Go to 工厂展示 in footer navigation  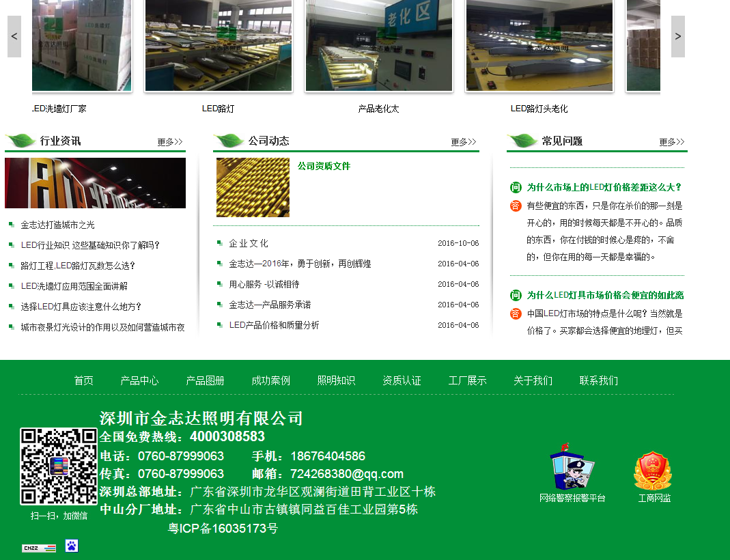[467, 381]
